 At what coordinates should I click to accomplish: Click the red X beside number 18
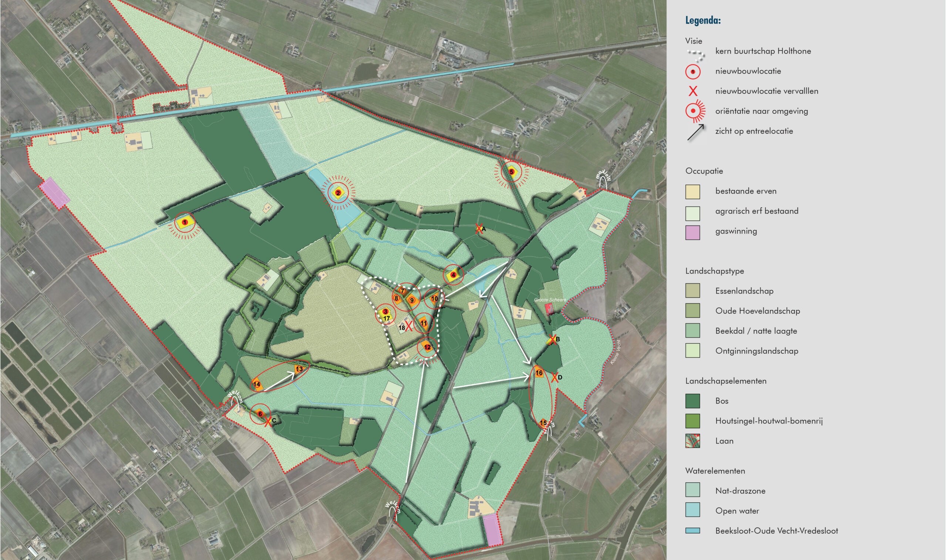pyautogui.click(x=409, y=327)
